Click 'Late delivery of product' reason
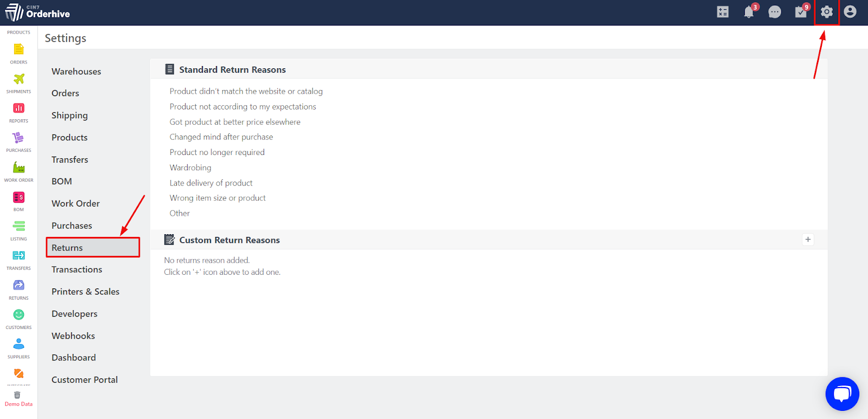The height and width of the screenshot is (419, 868). click(211, 183)
